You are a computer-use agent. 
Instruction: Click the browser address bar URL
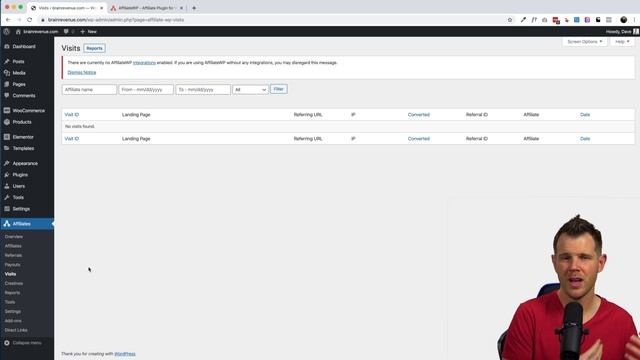point(116,20)
